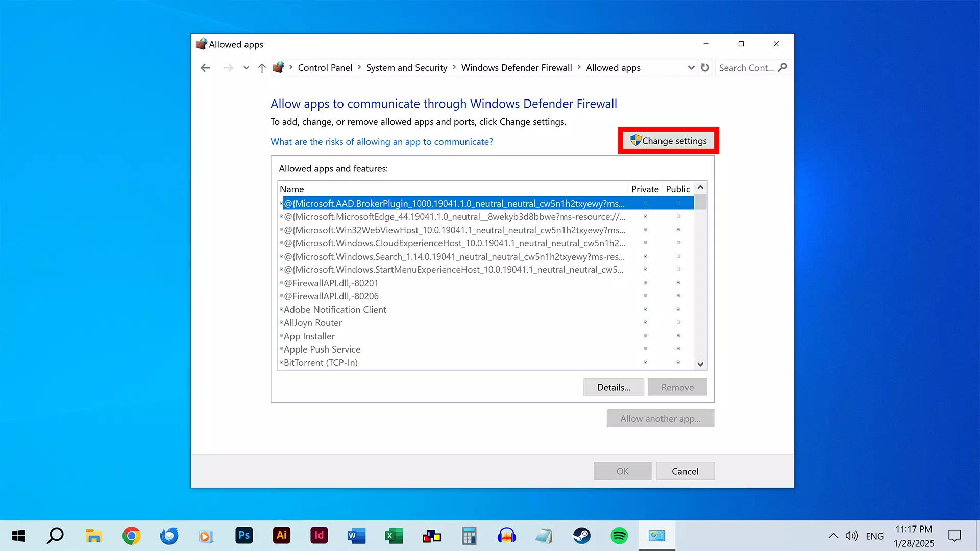Toggle Public checkbox for AllJoyn Router
Image resolution: width=980 pixels, height=551 pixels.
[x=678, y=322]
